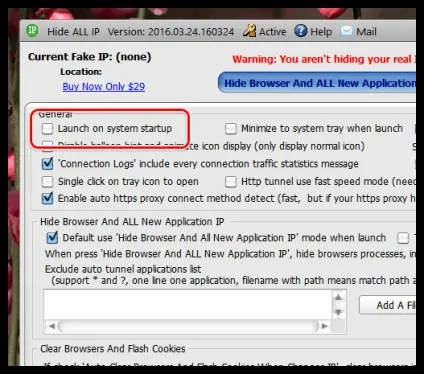The width and height of the screenshot is (424, 374).
Task: Uncheck Enable auto https proxy connect method detect
Action: click(47, 198)
